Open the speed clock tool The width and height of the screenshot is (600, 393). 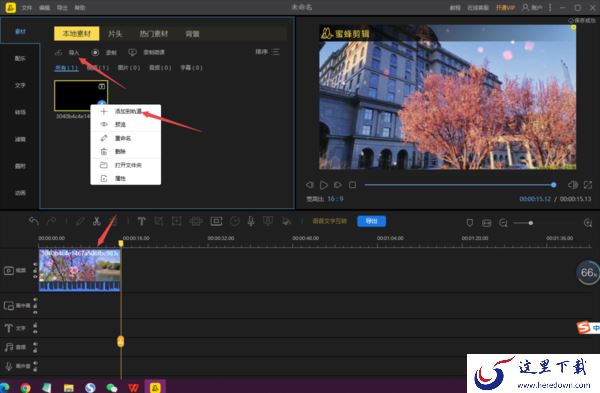pyautogui.click(x=235, y=221)
